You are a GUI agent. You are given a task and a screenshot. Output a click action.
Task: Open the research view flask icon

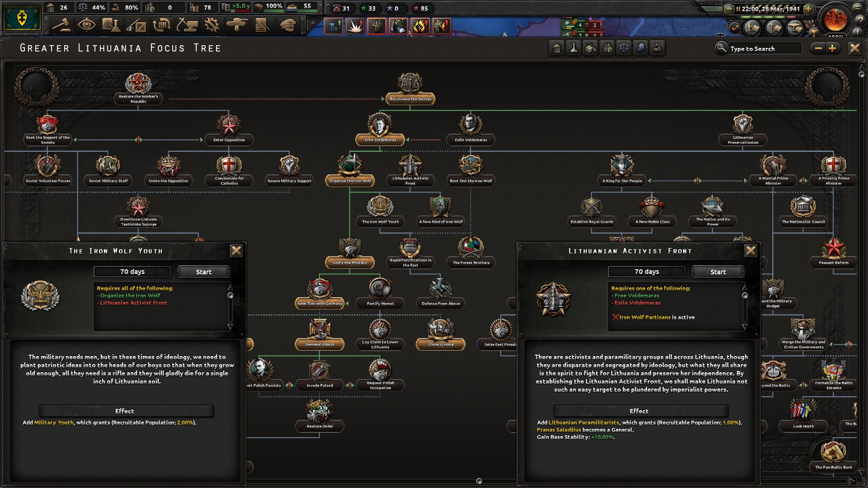(112, 26)
